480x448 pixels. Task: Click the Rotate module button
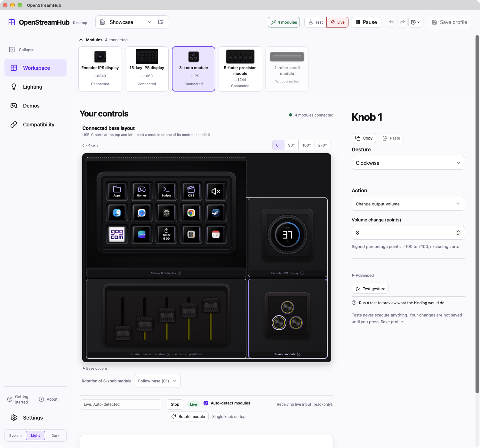point(188,416)
